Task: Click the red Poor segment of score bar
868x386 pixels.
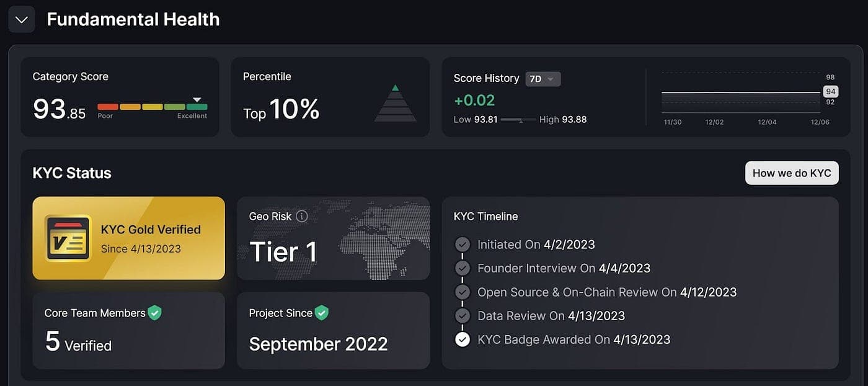Action: [108, 107]
